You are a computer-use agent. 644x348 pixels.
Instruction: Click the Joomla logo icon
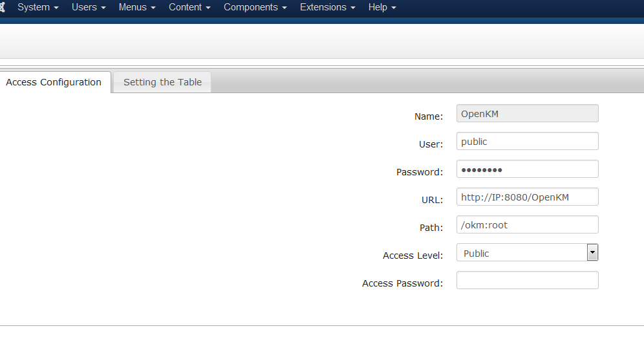point(2,8)
